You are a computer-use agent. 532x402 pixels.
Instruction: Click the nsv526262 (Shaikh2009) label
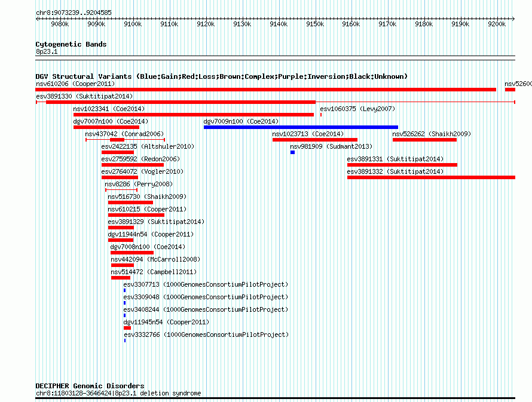(432, 134)
